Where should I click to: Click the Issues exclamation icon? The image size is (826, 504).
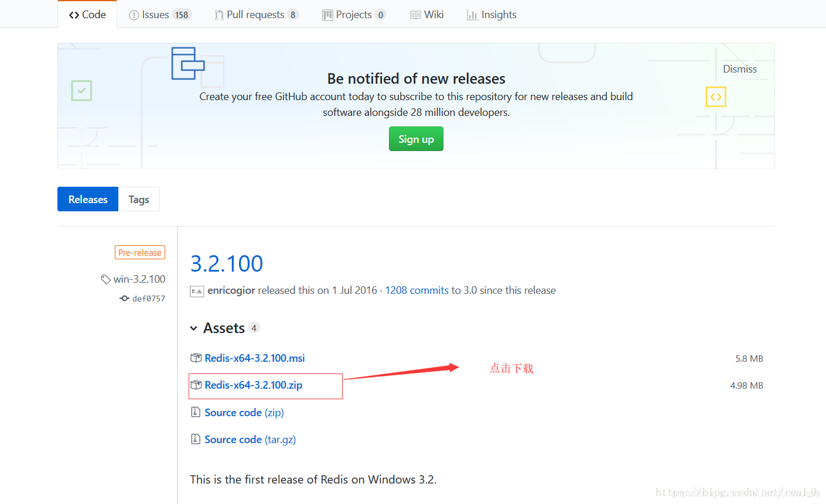[134, 15]
